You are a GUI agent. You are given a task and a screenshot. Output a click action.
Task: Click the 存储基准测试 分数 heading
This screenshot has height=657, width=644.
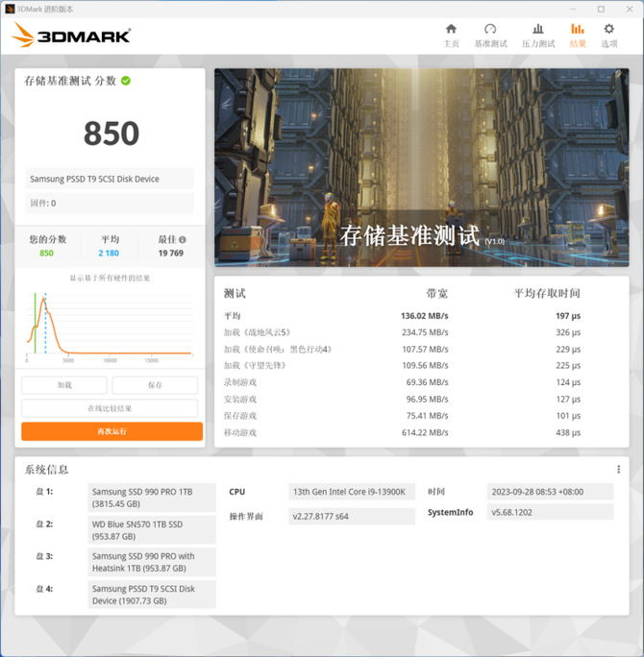(70, 81)
